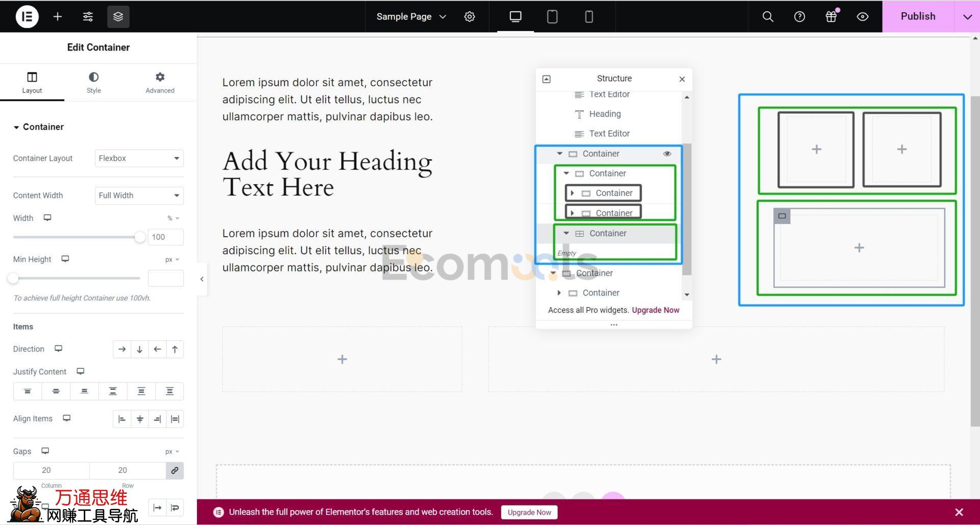Toggle visibility of Container in Structure
Screen dimensions: 980x525
pyautogui.click(x=667, y=154)
